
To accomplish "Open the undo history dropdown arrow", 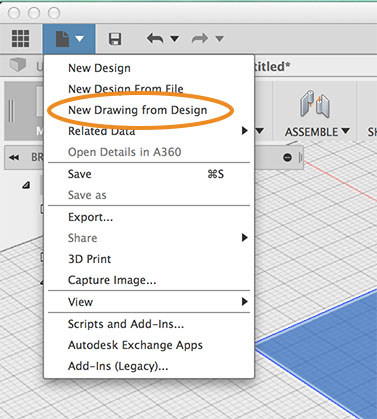I will [x=174, y=39].
